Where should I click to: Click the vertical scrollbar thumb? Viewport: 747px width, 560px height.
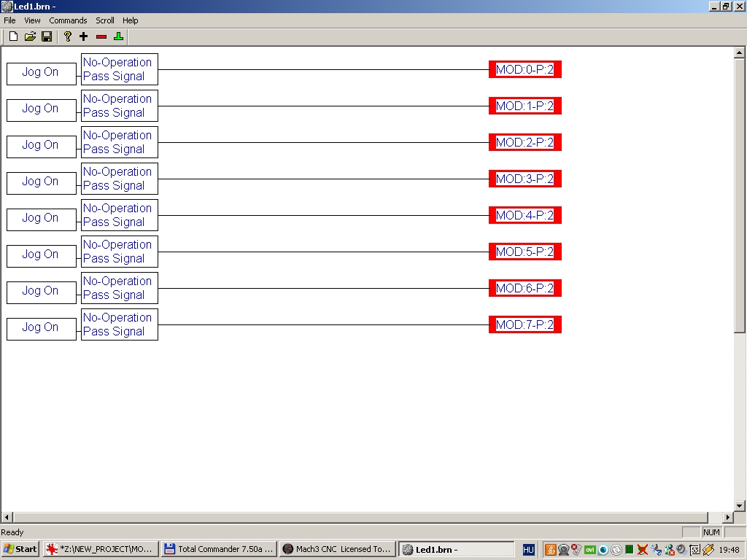coord(740,195)
